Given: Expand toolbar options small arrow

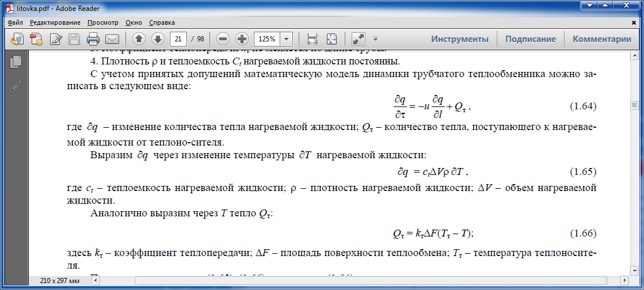Looking at the screenshot, I should tap(375, 40).
